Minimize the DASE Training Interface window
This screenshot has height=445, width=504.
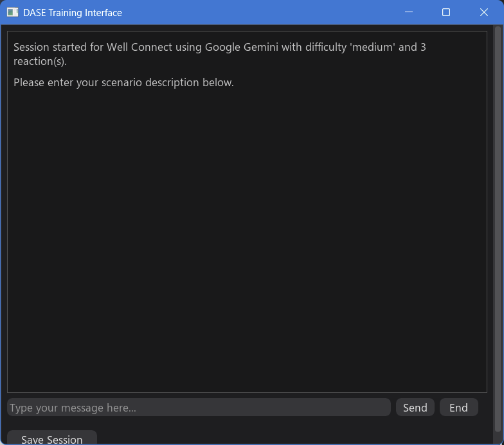pyautogui.click(x=408, y=12)
